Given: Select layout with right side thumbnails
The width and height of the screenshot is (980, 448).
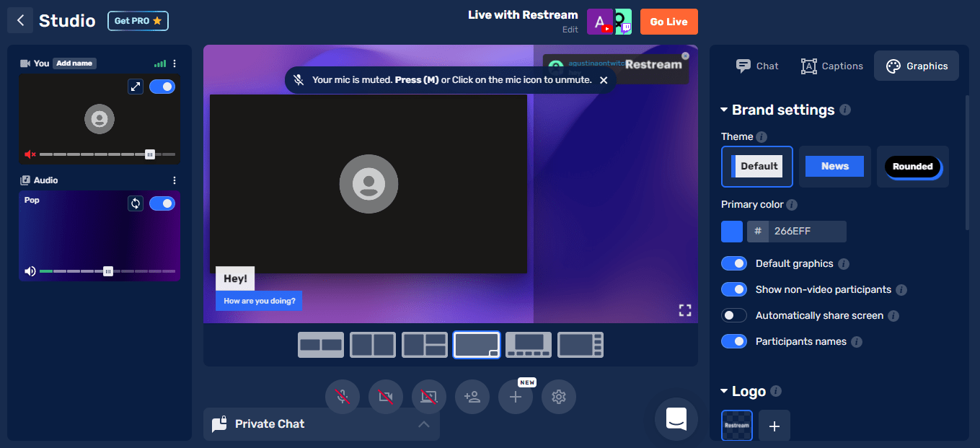Looking at the screenshot, I should pos(581,345).
